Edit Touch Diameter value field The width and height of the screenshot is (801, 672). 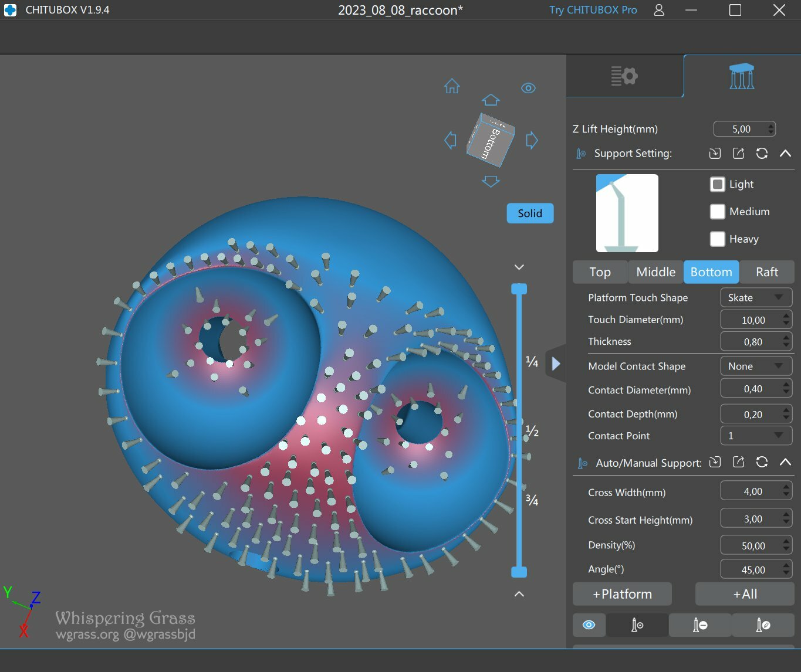click(x=756, y=320)
